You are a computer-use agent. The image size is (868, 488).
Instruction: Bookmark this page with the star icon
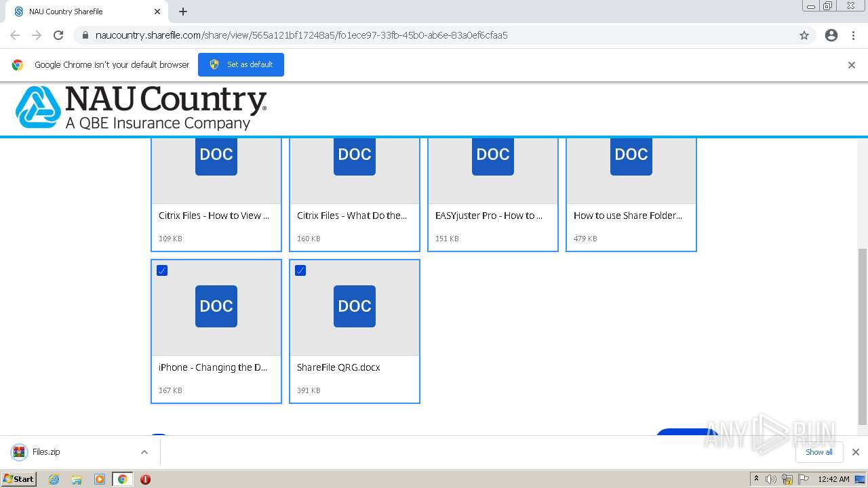click(804, 35)
